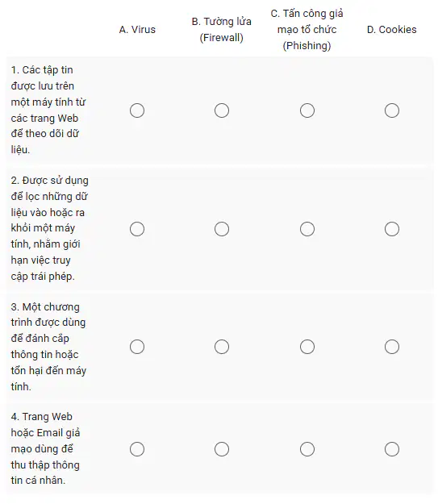The image size is (438, 504).
Task: Select Cookies for question 1 row
Action: [x=392, y=110]
